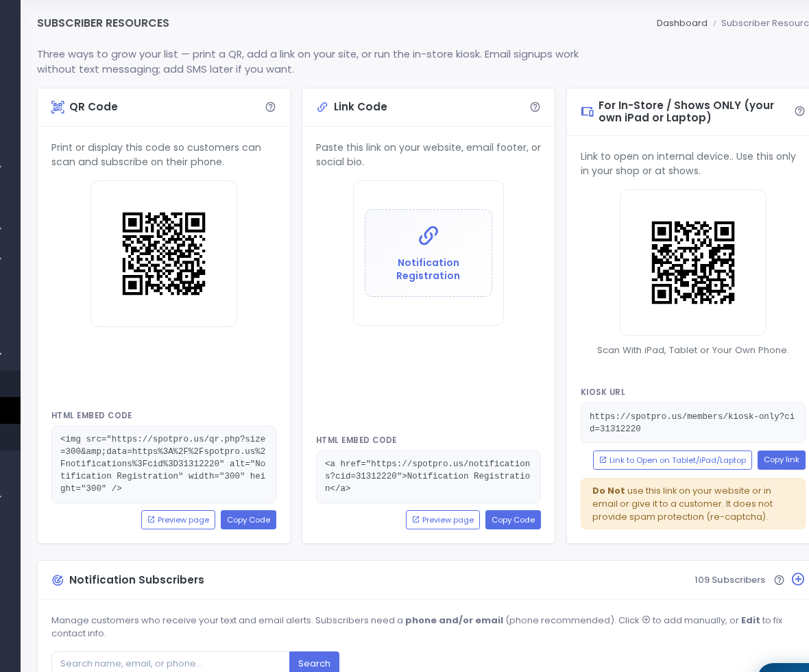Select the QR img HTML embed code box
This screenshot has width=809, height=672.
pos(164,464)
